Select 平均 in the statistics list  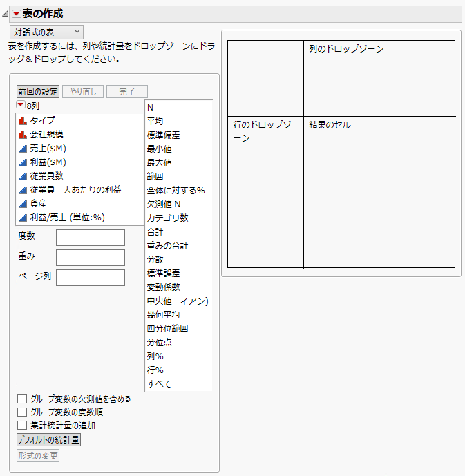pyautogui.click(x=155, y=121)
